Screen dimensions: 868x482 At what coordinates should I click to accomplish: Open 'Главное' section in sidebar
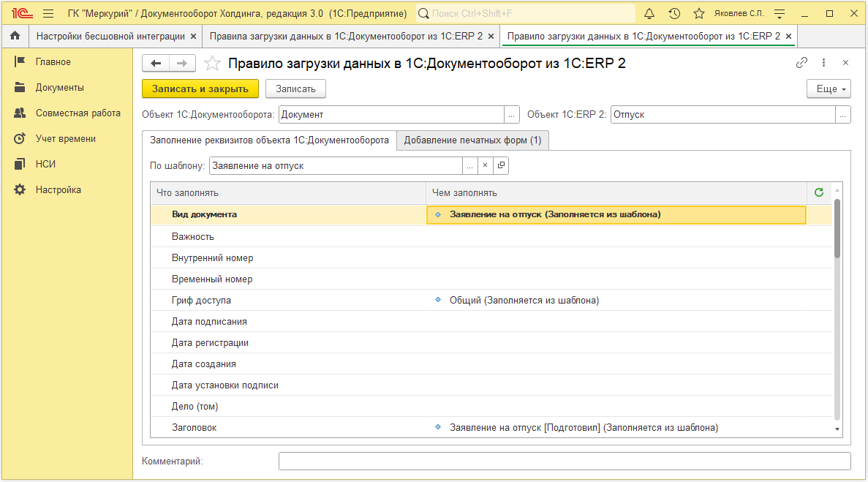click(53, 62)
